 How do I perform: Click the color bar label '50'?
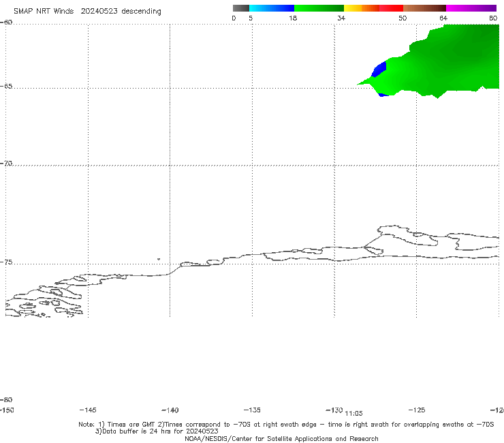click(x=403, y=18)
